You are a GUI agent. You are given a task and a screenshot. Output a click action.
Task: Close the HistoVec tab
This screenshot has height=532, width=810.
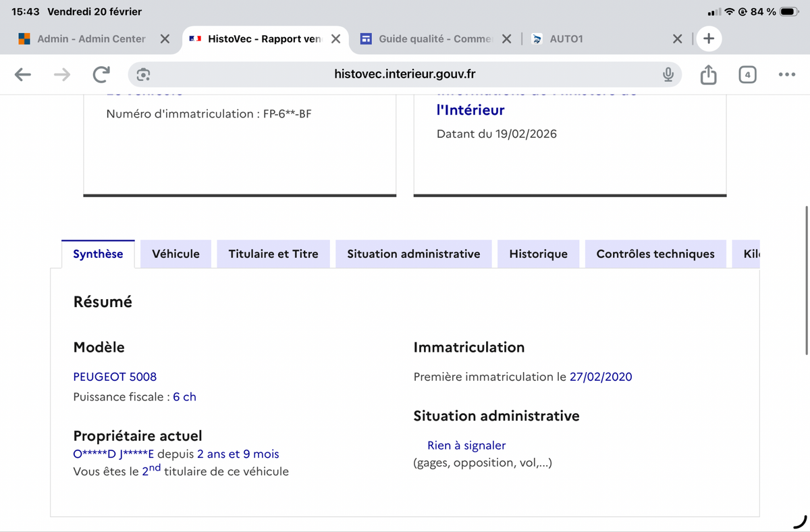point(335,39)
